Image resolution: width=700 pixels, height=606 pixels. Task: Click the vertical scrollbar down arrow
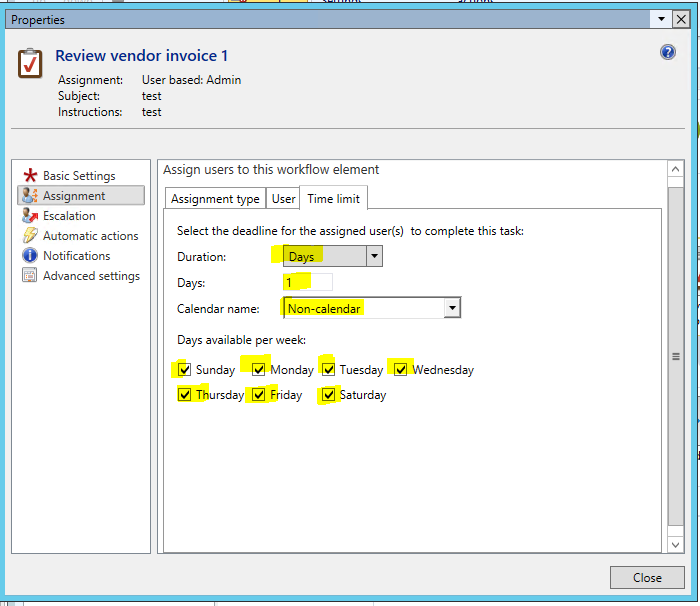point(676,544)
